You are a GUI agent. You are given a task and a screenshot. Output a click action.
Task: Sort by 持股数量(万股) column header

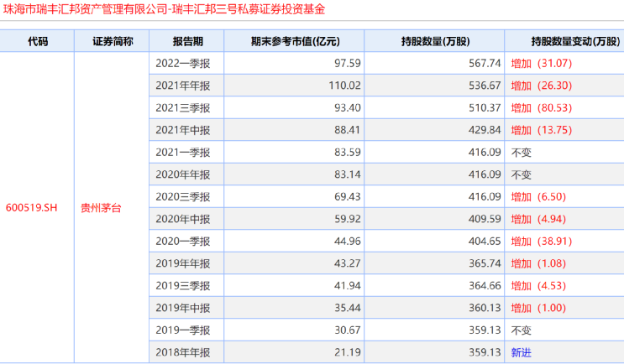[x=435, y=41]
